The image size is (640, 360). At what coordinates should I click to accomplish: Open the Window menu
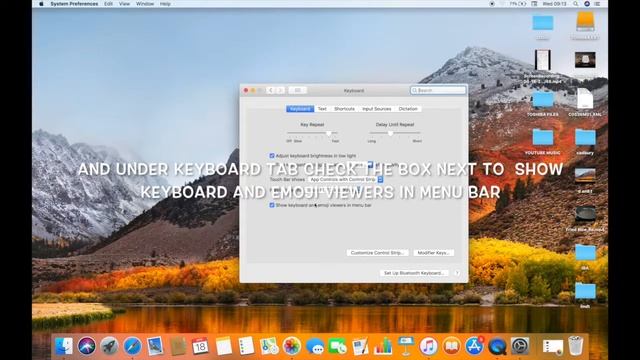click(145, 4)
